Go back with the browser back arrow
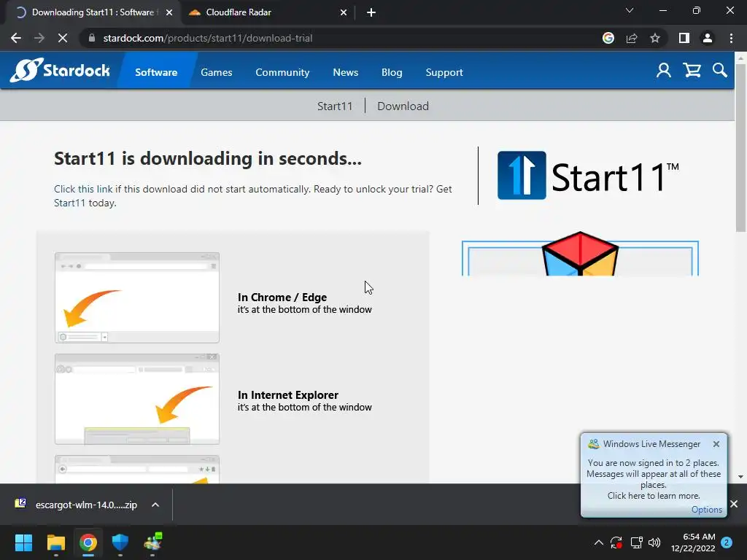 [16, 38]
